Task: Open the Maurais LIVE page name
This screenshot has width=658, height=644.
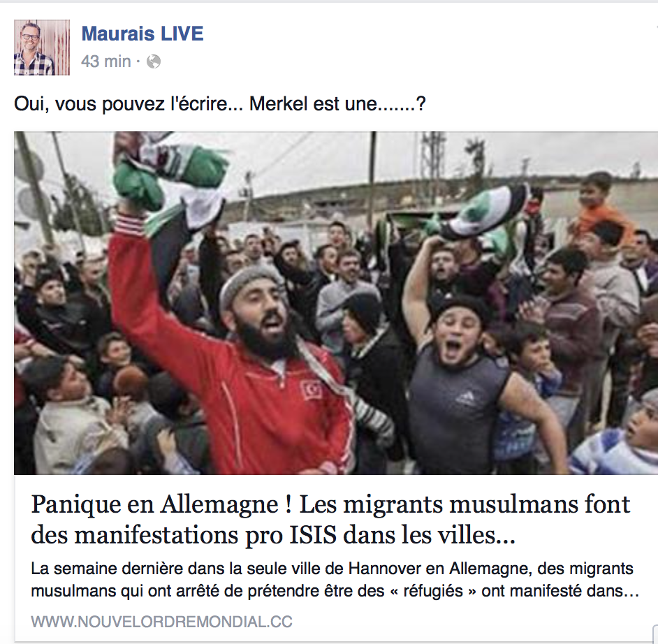Action: click(142, 34)
